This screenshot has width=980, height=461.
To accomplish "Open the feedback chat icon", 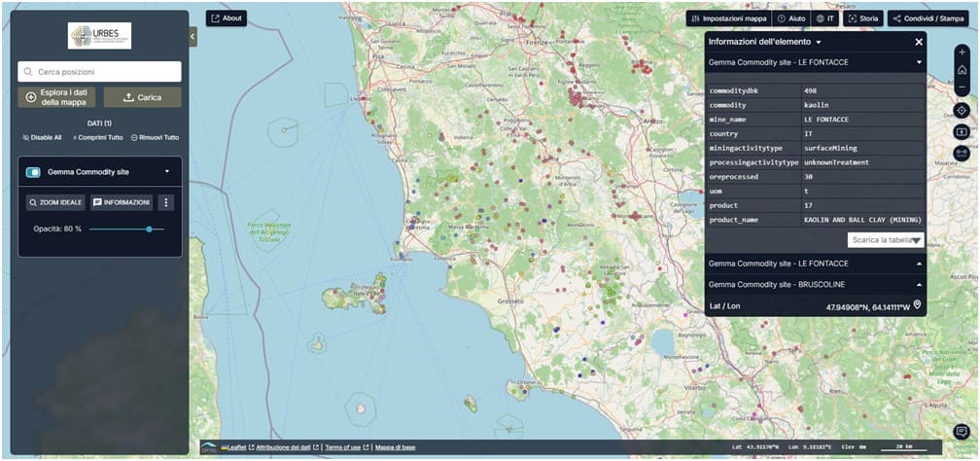I will 962,432.
